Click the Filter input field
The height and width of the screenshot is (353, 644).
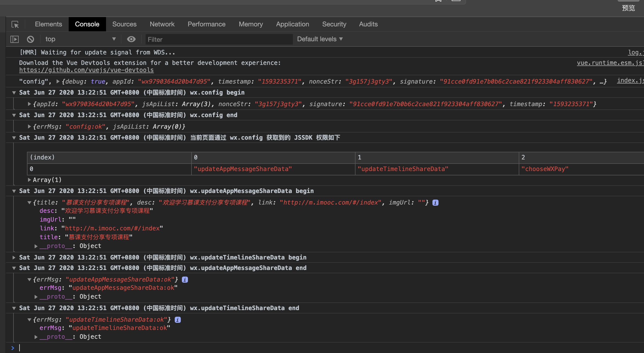point(218,39)
